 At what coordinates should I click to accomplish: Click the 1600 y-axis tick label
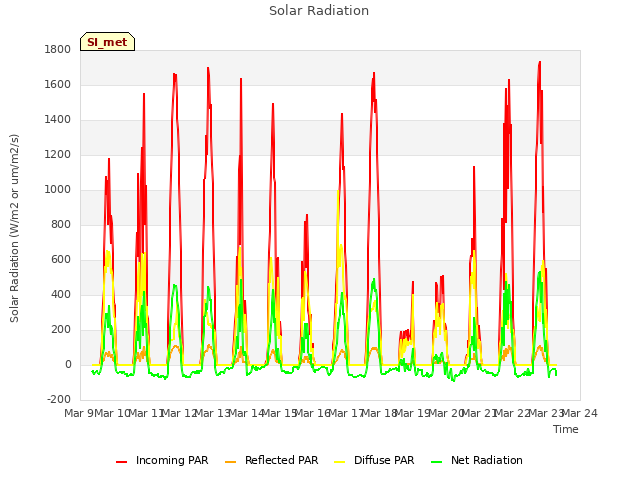coord(58,84)
